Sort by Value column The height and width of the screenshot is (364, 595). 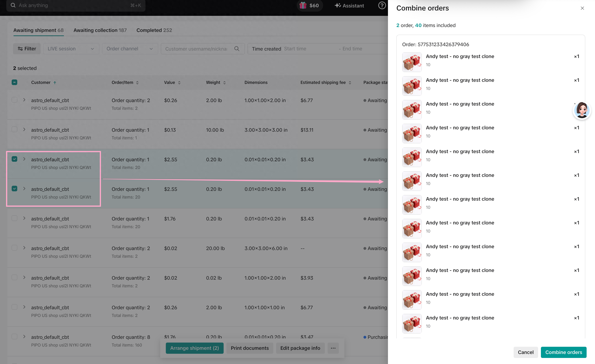pyautogui.click(x=179, y=82)
